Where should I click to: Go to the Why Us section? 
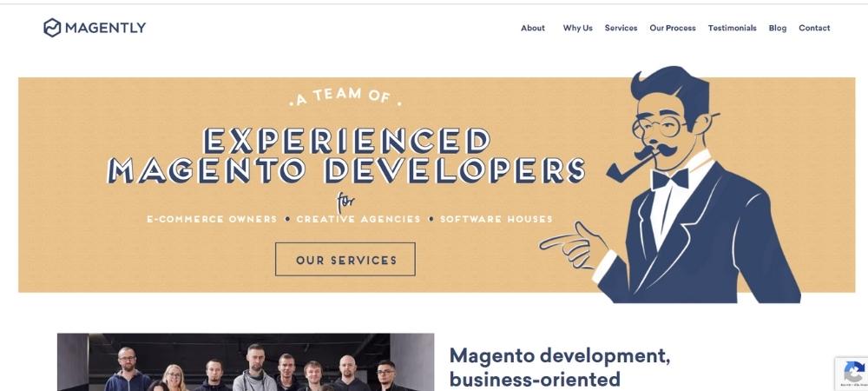(x=577, y=28)
